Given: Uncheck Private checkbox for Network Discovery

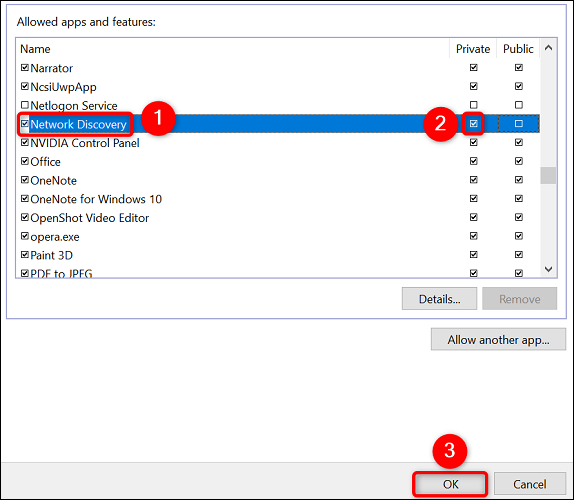Looking at the screenshot, I should click(473, 124).
